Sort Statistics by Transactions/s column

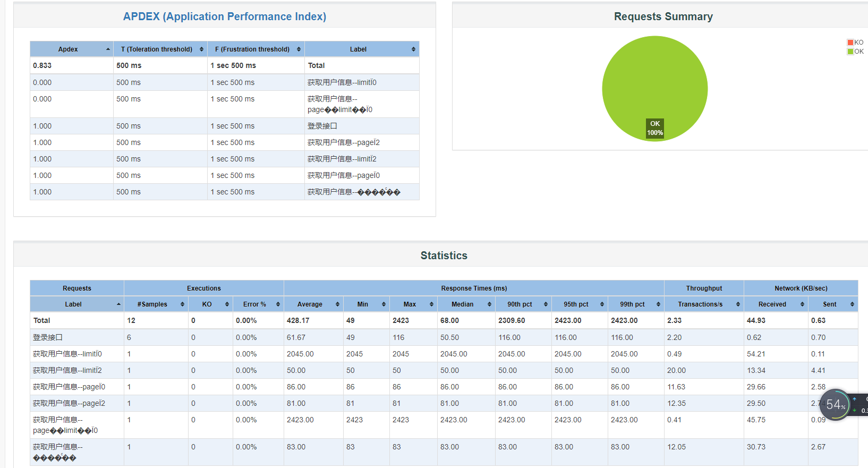click(x=704, y=304)
